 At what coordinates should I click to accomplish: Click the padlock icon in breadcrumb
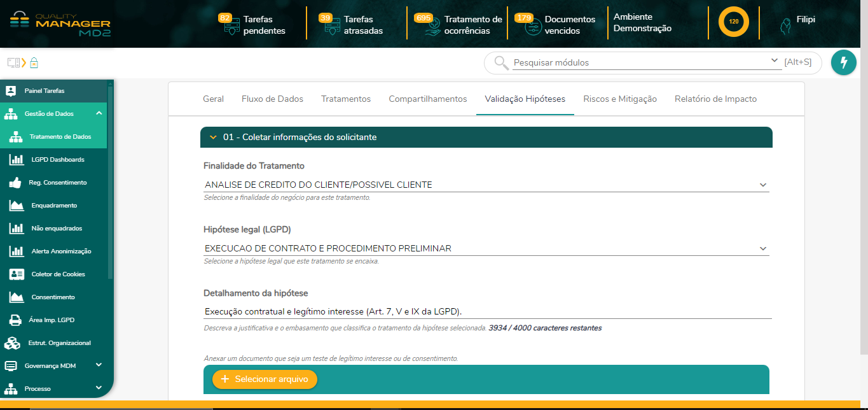click(34, 62)
